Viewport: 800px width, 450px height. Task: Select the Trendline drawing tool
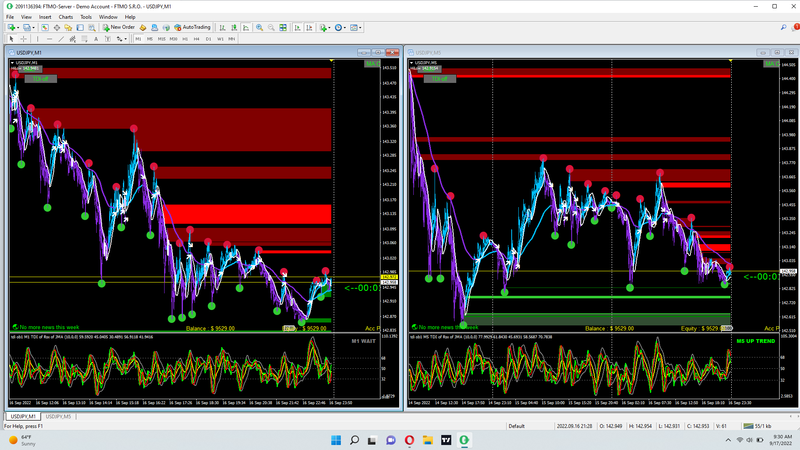61,39
